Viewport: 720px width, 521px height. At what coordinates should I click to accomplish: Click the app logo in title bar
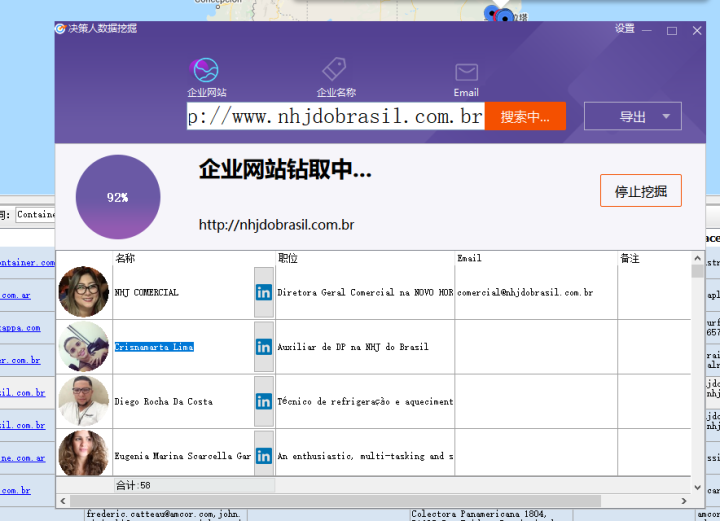pyautogui.click(x=60, y=28)
